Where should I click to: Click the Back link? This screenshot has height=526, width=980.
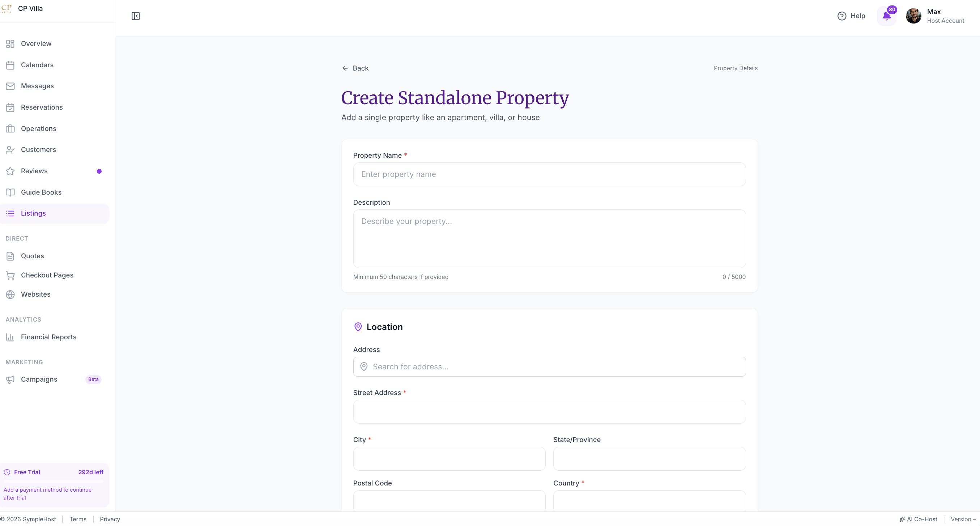coord(355,68)
